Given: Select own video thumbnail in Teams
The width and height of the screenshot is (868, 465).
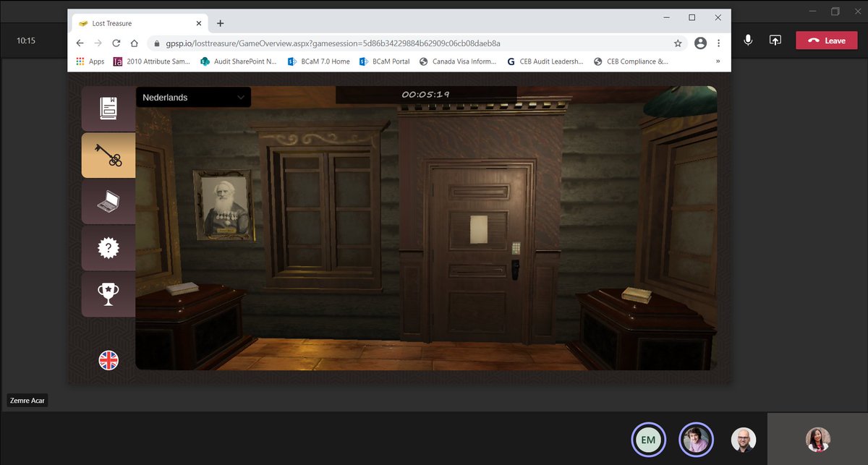Looking at the screenshot, I should (818, 439).
